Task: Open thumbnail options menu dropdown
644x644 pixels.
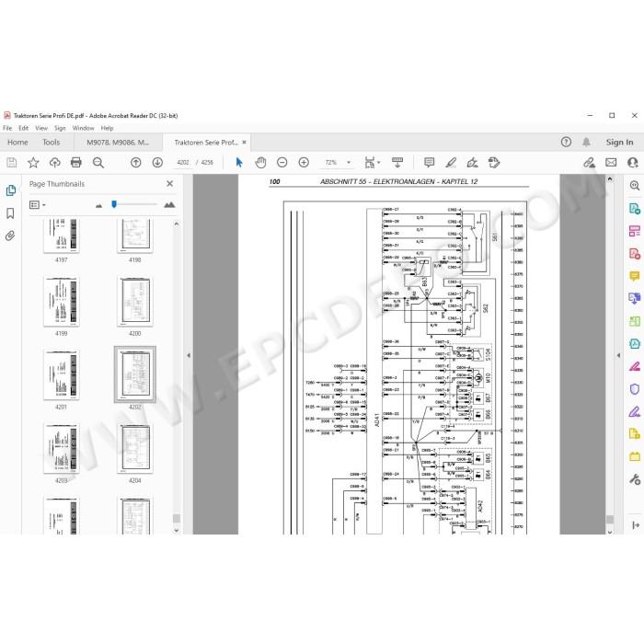Action: tap(38, 204)
